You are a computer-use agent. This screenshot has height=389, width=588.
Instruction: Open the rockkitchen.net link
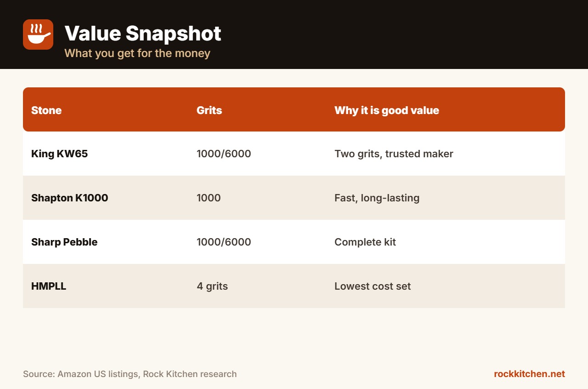pyautogui.click(x=529, y=374)
